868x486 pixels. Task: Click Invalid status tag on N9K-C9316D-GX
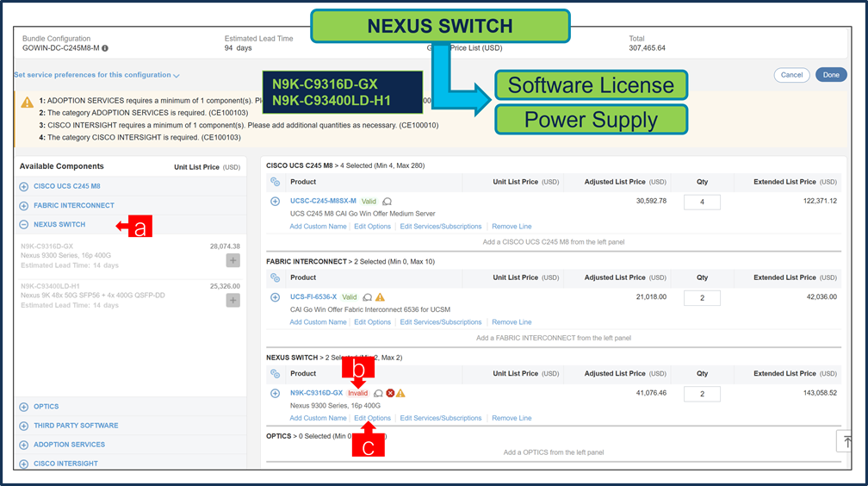[357, 393]
